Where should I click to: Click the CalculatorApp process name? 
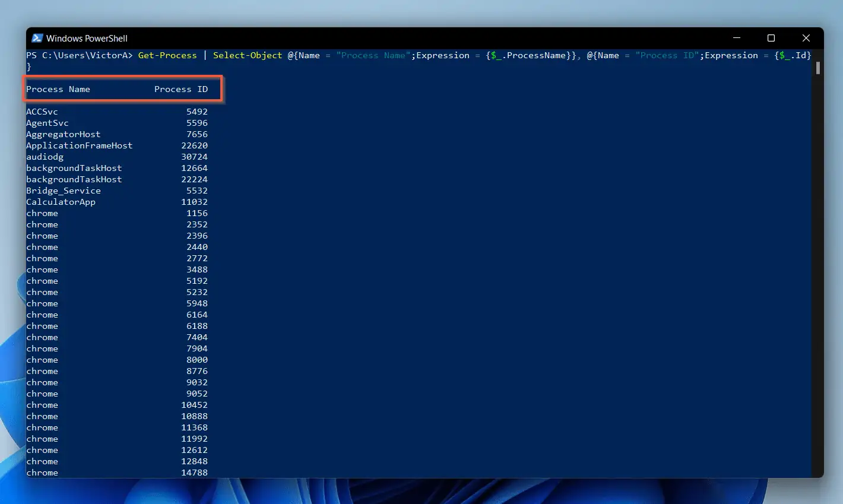point(61,202)
